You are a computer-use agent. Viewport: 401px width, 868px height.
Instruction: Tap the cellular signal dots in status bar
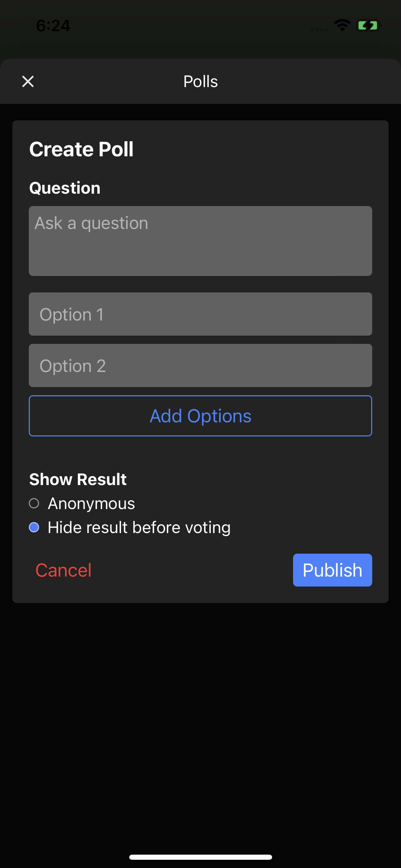[319, 29]
